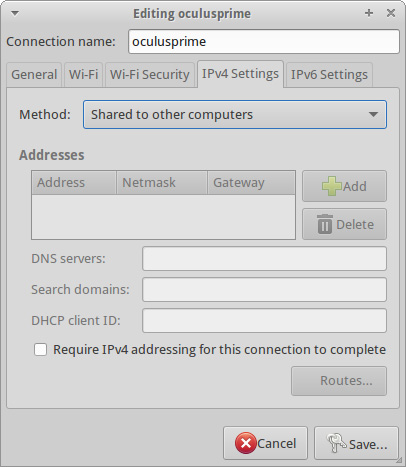Image resolution: width=406 pixels, height=467 pixels.
Task: Click the DNS servers input field
Action: (x=264, y=259)
